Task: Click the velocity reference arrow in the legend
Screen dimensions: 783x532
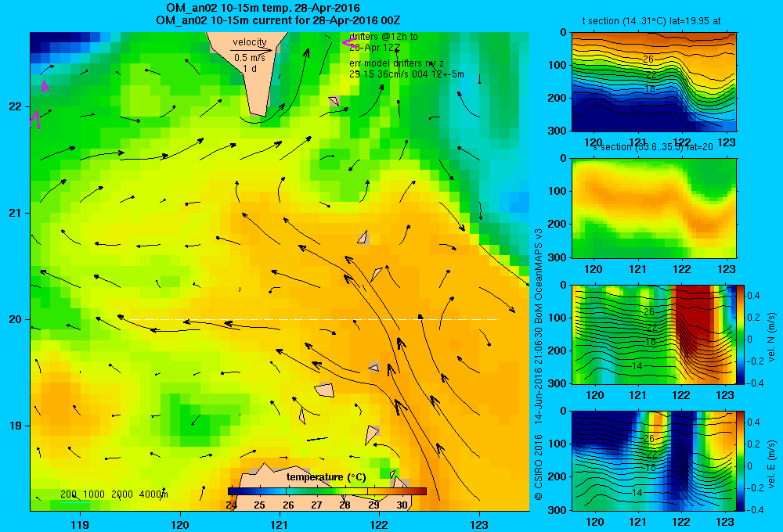Action: click(251, 50)
